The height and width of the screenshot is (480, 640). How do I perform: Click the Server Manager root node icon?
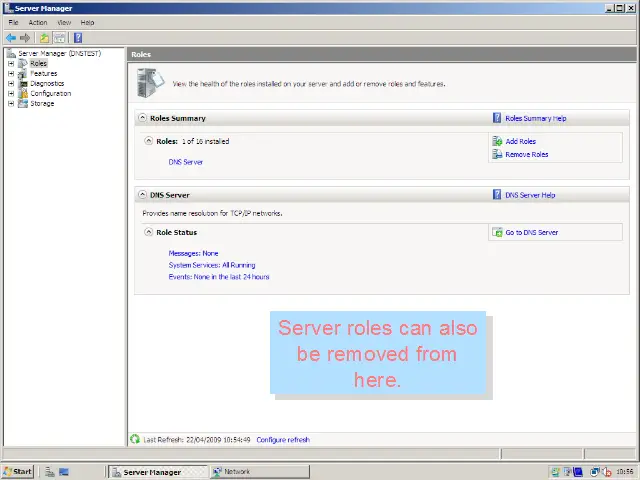pyautogui.click(x=11, y=53)
